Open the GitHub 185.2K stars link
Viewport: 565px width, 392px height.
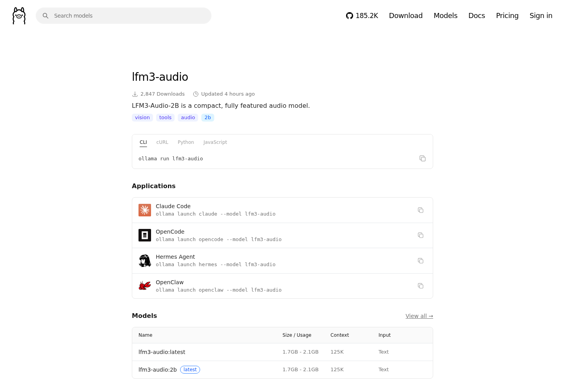(362, 16)
